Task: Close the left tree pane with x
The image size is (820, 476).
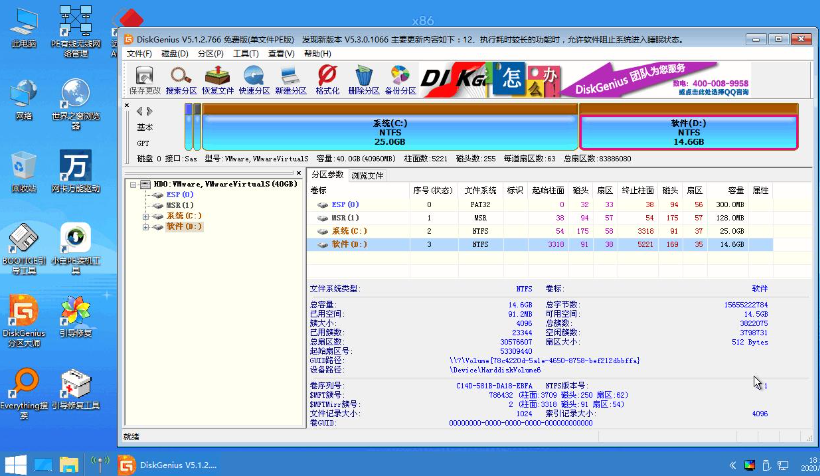Action: [x=299, y=173]
